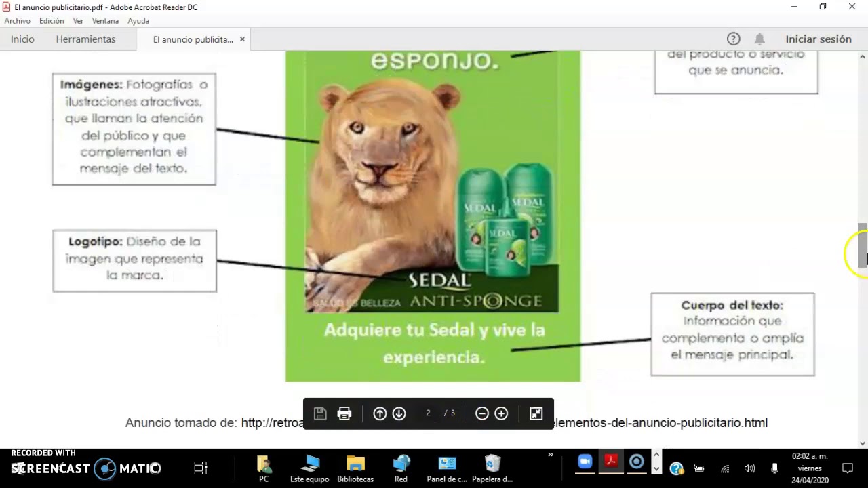This screenshot has width=868, height=488.
Task: Close the El anuncio publicita... document tab
Action: 242,39
